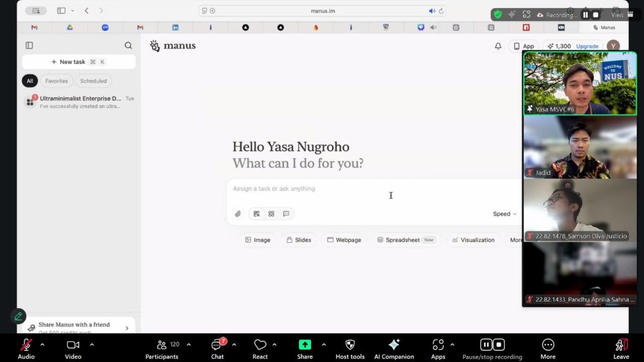Search tasks with the Manus magnifier icon
The height and width of the screenshot is (362, 644).
[128, 45]
